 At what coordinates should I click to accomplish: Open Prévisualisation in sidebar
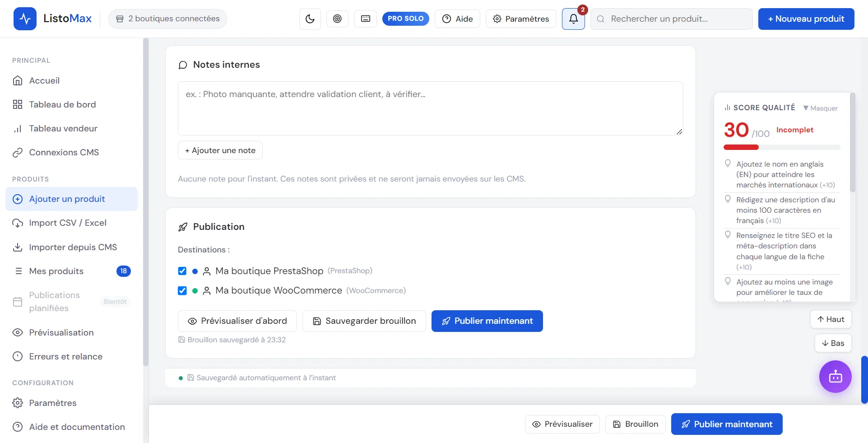pyautogui.click(x=71, y=332)
